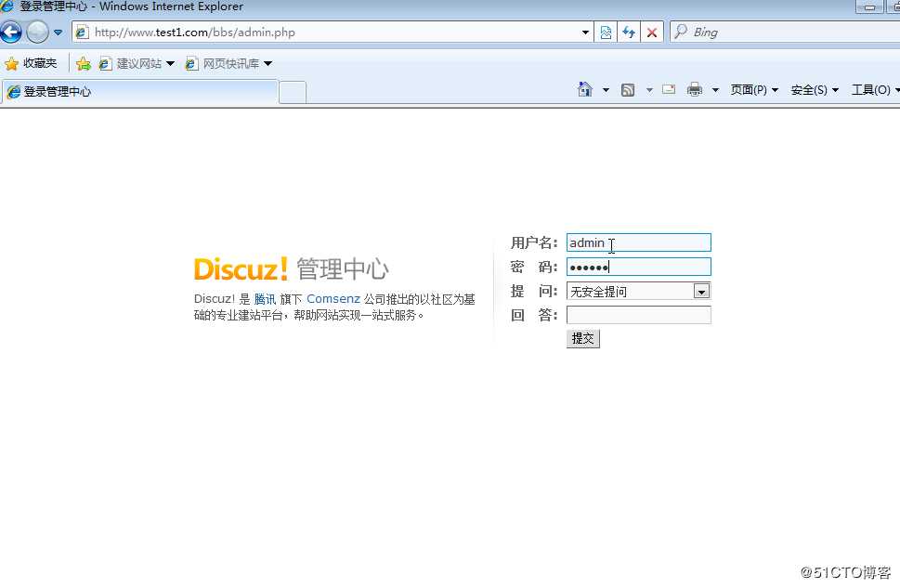Expand the Print options dropdown arrow
The height and width of the screenshot is (588, 900).
[715, 90]
